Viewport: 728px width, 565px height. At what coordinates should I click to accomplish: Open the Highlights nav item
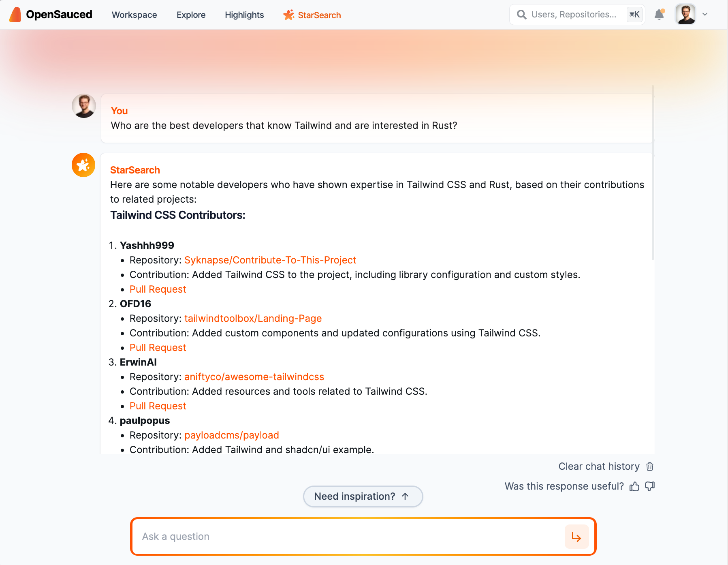tap(244, 15)
